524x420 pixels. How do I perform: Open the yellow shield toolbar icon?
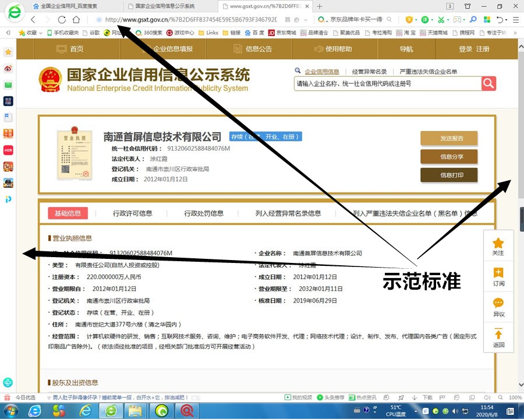tap(409, 20)
